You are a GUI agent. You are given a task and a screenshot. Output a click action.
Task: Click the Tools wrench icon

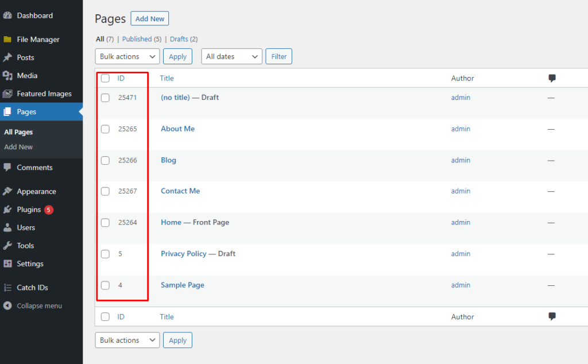[7, 246]
